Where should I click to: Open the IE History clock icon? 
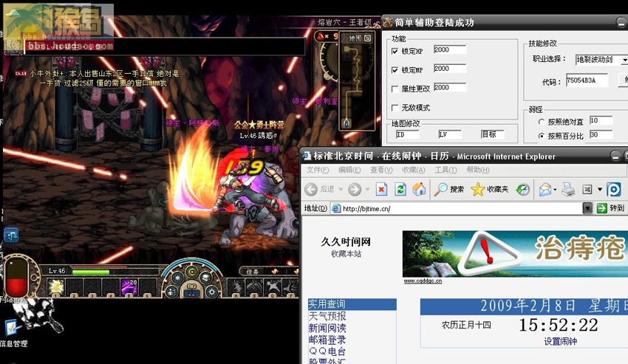click(522, 189)
